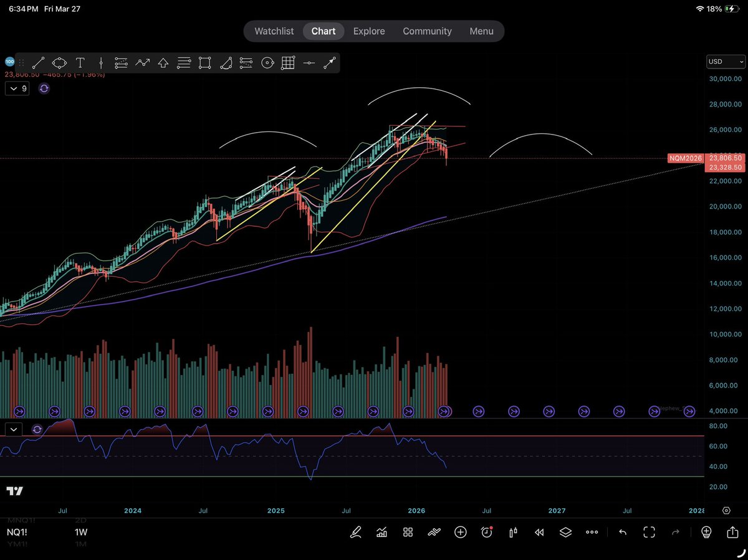Select the dotted fib channel tool
This screenshot has height=560, width=748.
[x=246, y=63]
